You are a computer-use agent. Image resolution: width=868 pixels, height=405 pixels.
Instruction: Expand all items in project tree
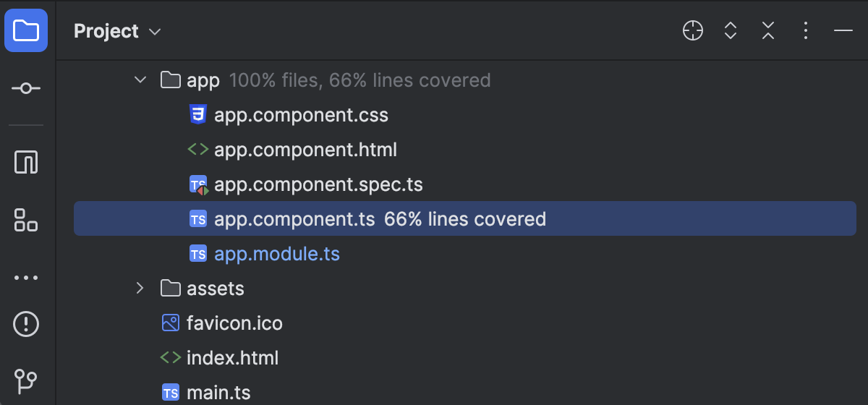point(731,31)
